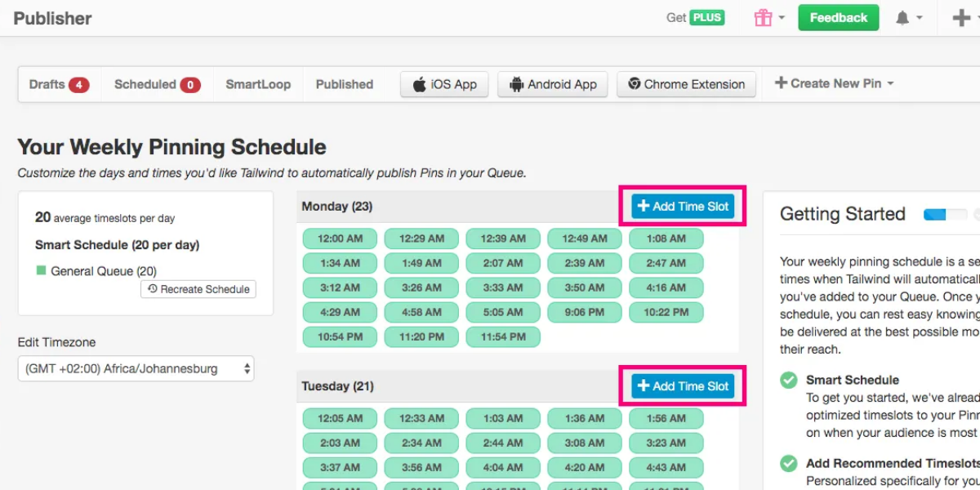This screenshot has width=980, height=490.
Task: Click Add Recommended Timeslots checkmark
Action: coord(788,463)
